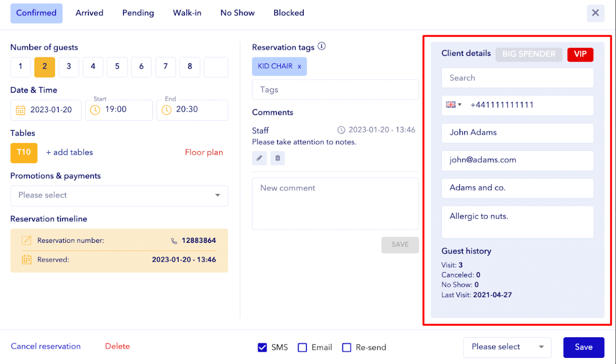Click the Allergic to nuts. notes field

click(x=517, y=222)
